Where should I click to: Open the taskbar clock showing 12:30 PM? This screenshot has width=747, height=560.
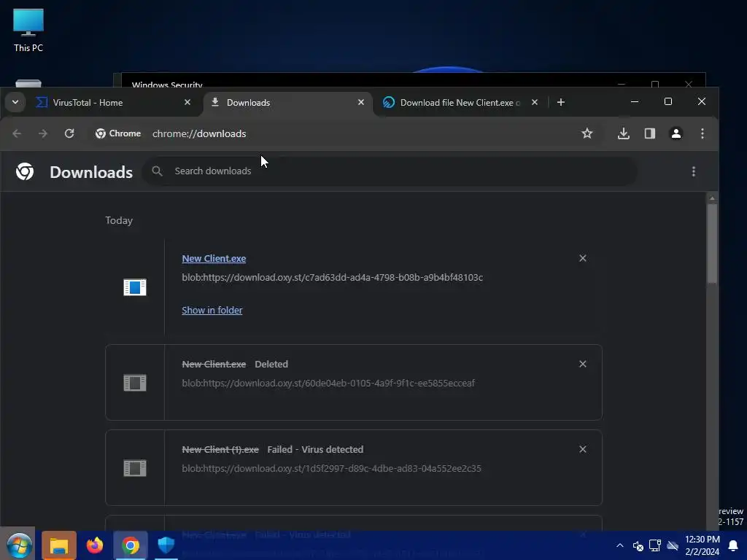tap(703, 545)
